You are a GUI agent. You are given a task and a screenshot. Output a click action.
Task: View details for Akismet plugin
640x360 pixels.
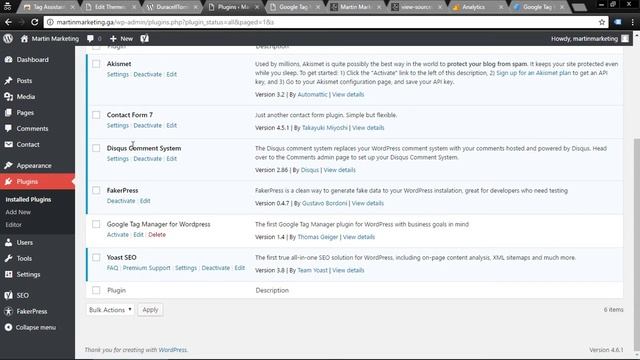[x=348, y=94]
